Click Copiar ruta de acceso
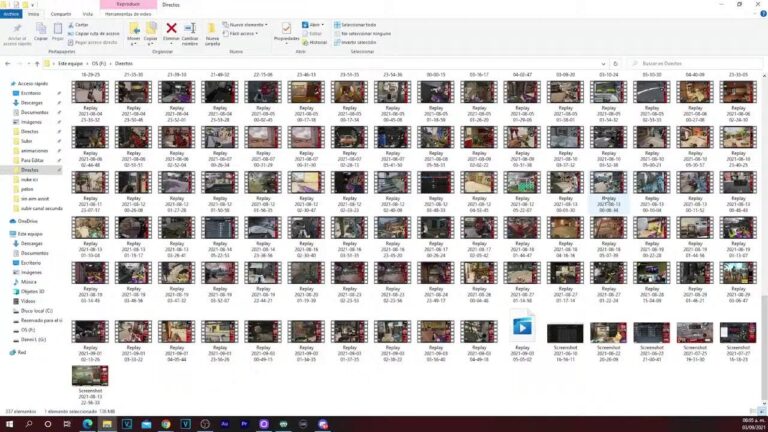Viewport: 768px width, 432px height. [93, 33]
